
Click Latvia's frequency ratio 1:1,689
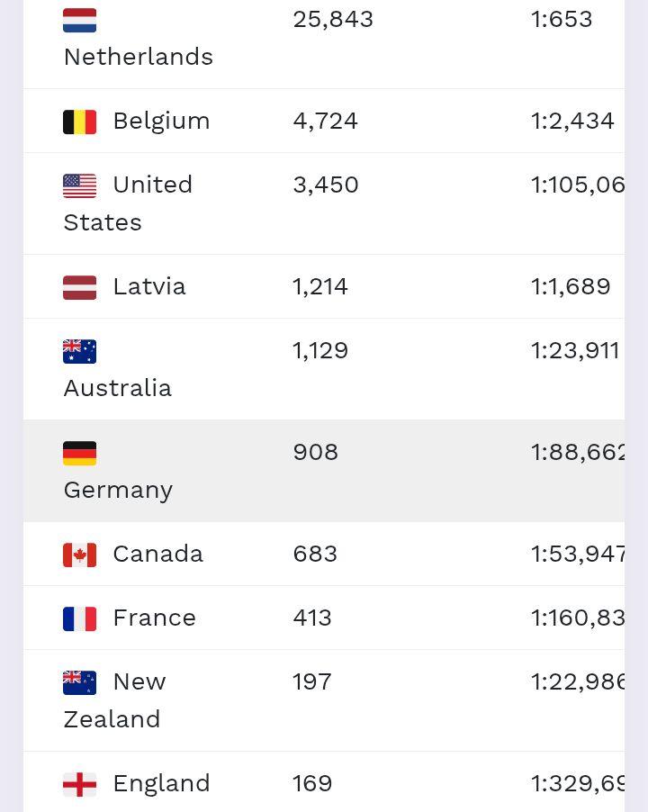(571, 286)
